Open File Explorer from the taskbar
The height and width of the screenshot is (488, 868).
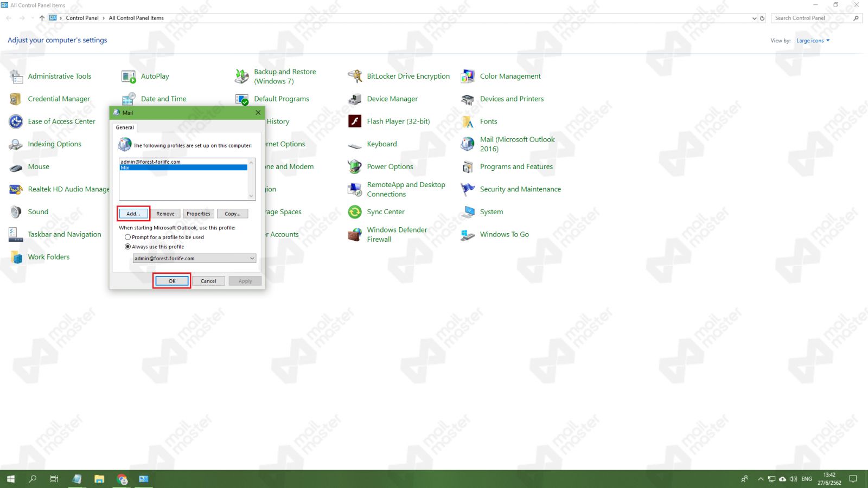coord(99,479)
